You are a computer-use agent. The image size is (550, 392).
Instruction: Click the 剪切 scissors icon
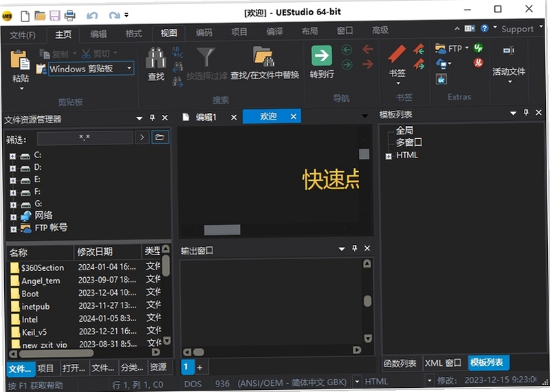[x=86, y=54]
